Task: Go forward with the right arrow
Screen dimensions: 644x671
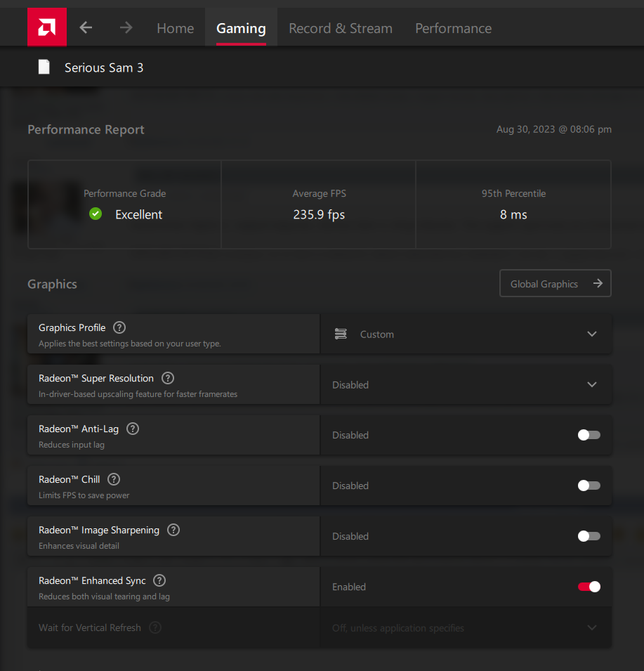Action: 126,28
